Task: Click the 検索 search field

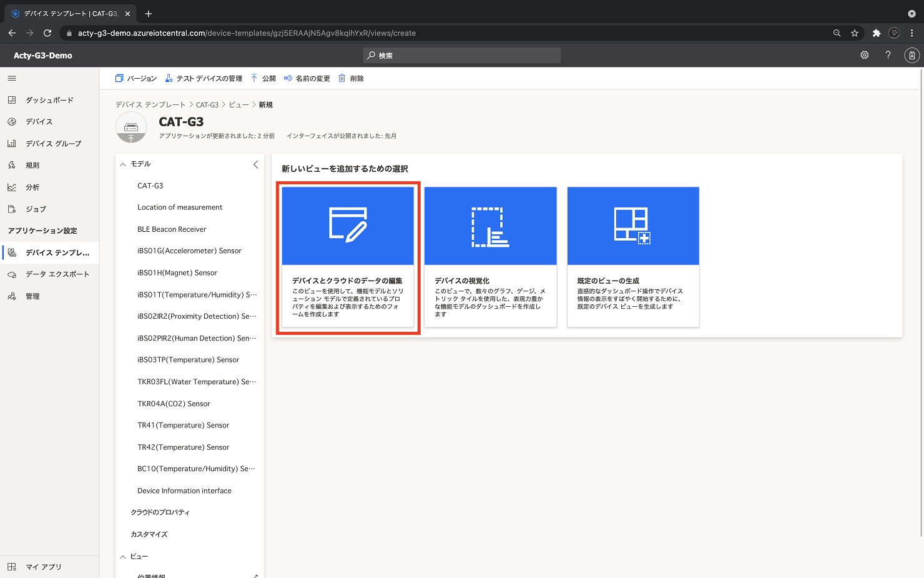Action: [462, 56]
